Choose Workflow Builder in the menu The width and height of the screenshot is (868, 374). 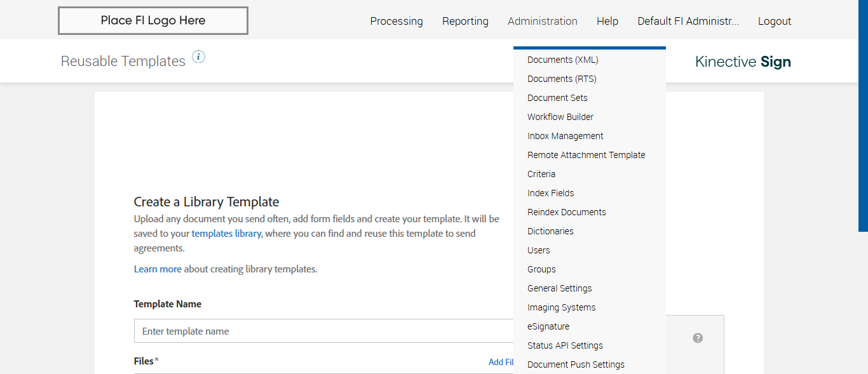pos(560,117)
